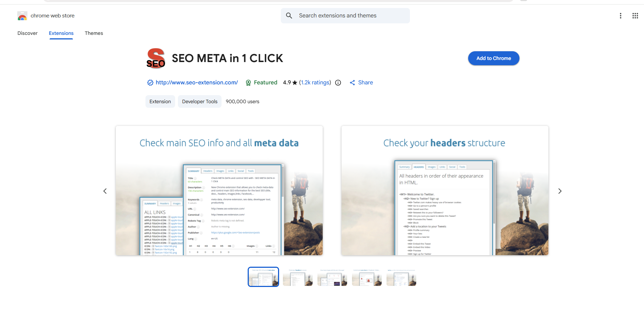Add SEO META in 1 CLICK to Chrome
Viewport: 644px width, 311px height.
click(493, 58)
